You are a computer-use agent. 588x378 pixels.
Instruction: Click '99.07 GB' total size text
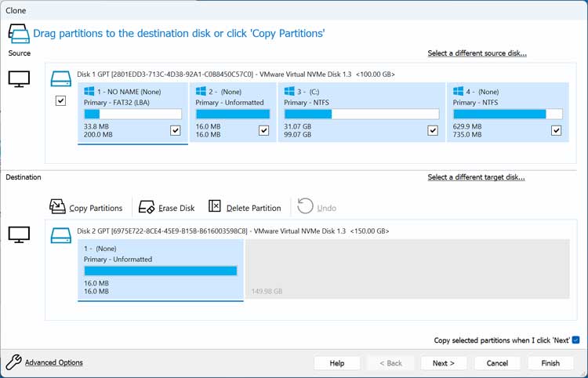[x=297, y=134]
